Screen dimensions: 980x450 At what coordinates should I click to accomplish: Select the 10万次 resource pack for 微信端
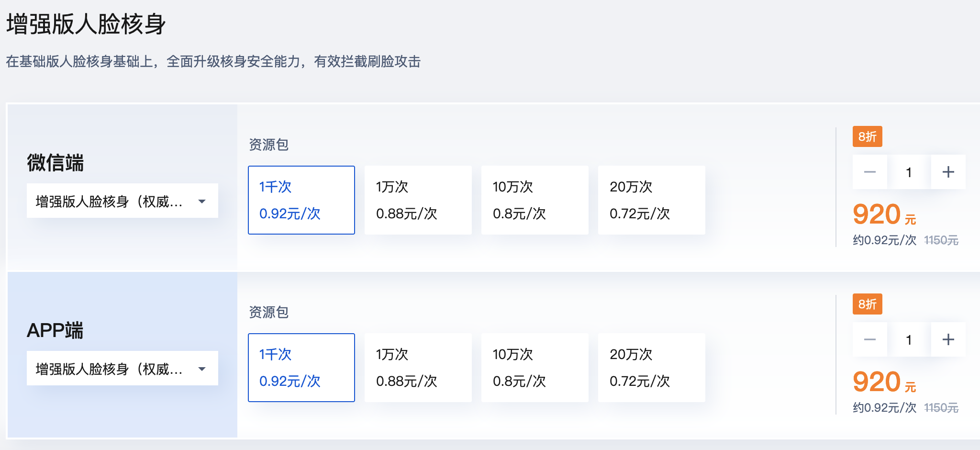coord(535,200)
